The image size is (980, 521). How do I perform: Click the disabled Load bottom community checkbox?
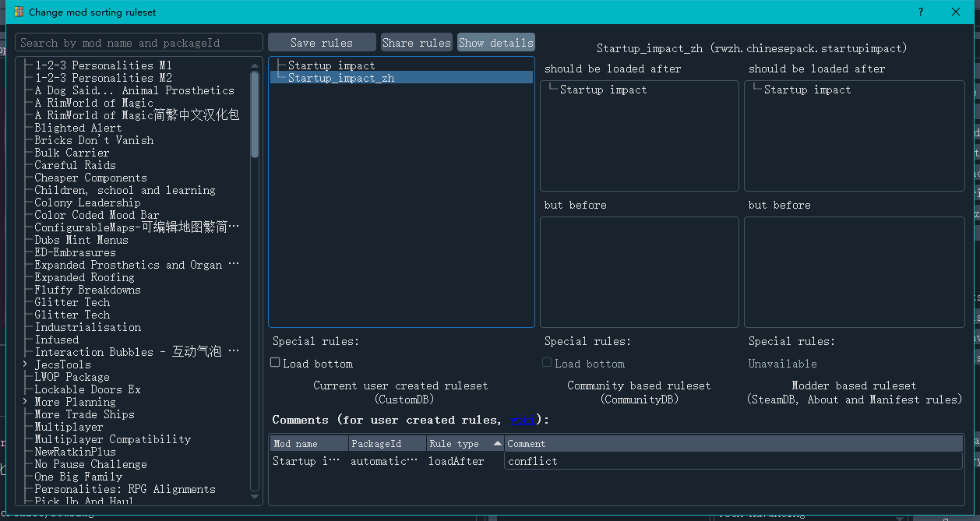pyautogui.click(x=547, y=363)
